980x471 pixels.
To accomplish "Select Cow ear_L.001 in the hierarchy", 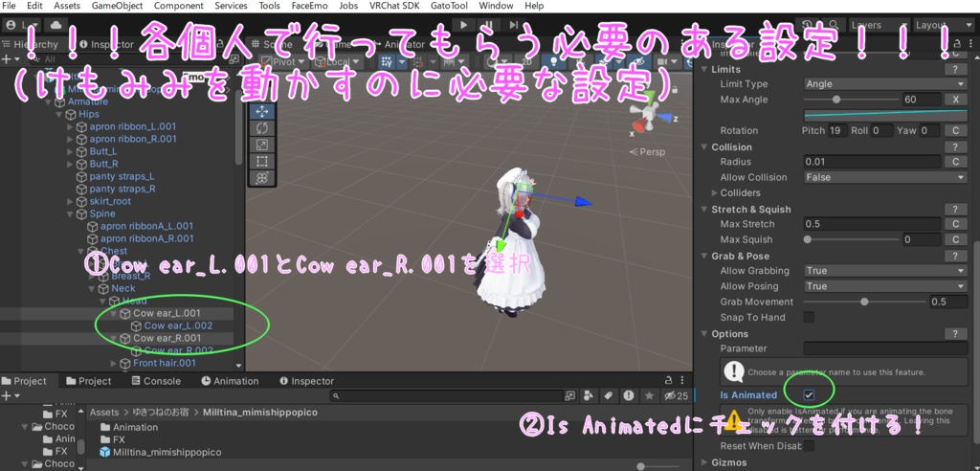I will (167, 313).
